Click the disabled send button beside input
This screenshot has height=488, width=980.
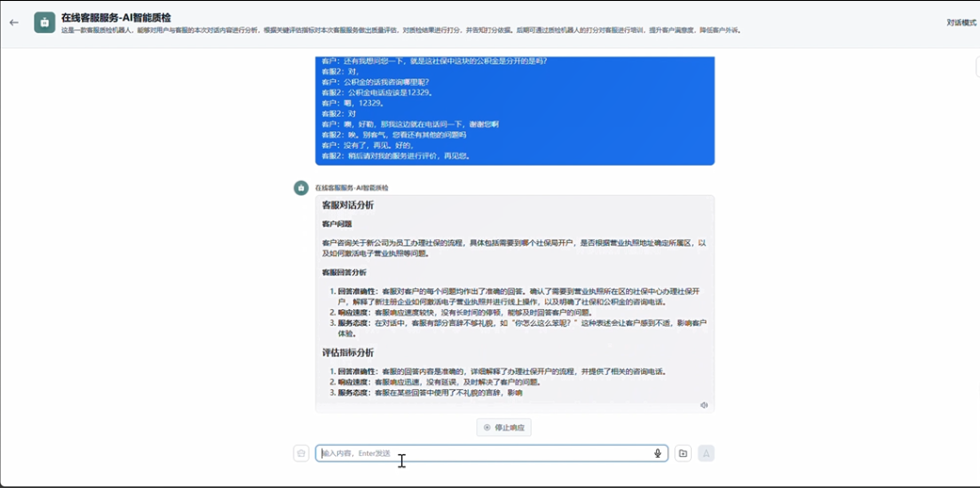(x=706, y=453)
